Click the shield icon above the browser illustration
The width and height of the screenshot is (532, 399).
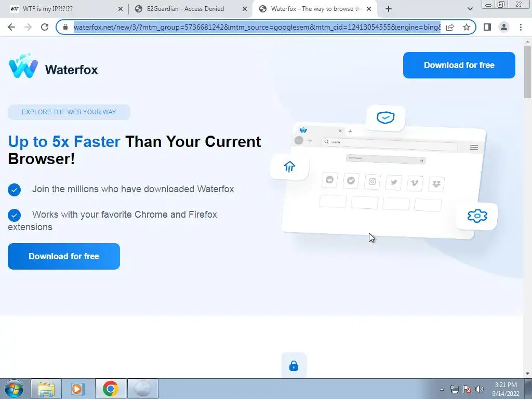tap(386, 118)
